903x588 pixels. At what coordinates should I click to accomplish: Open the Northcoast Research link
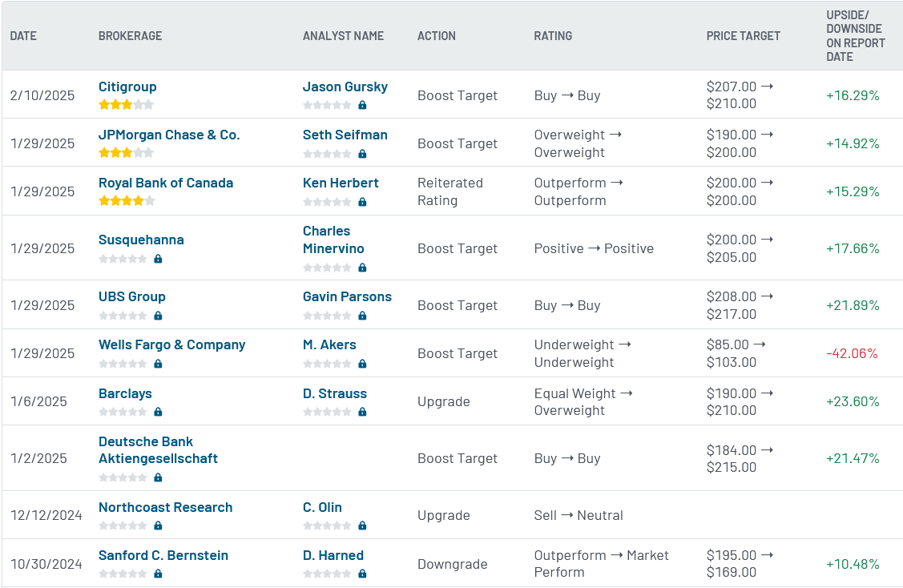165,507
